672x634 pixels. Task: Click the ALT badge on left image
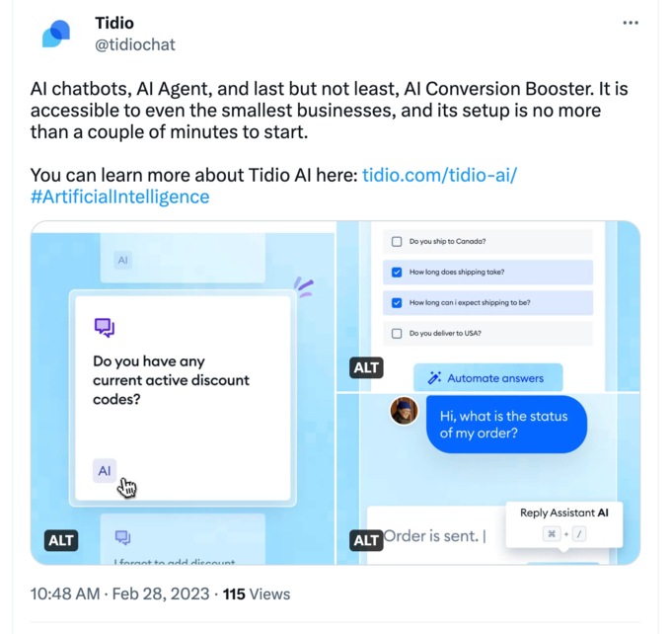point(61,540)
